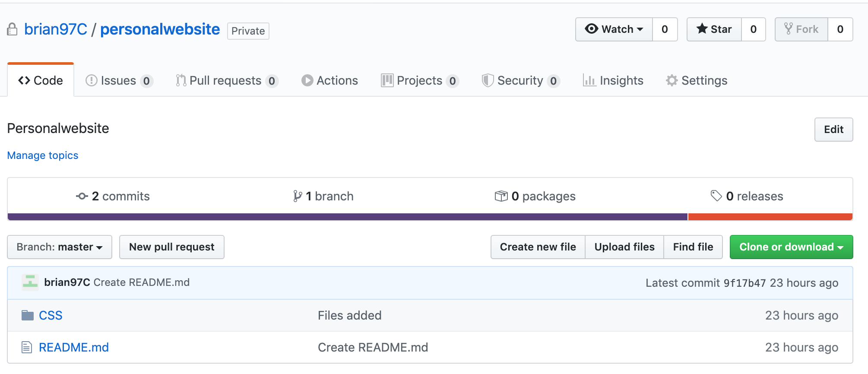This screenshot has width=868, height=374.
Task: Click the package box icon
Action: point(501,196)
